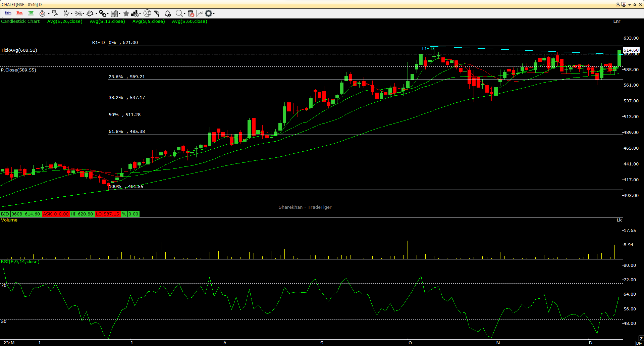
Task: Click the bell alert icon
Action: coord(168,13)
